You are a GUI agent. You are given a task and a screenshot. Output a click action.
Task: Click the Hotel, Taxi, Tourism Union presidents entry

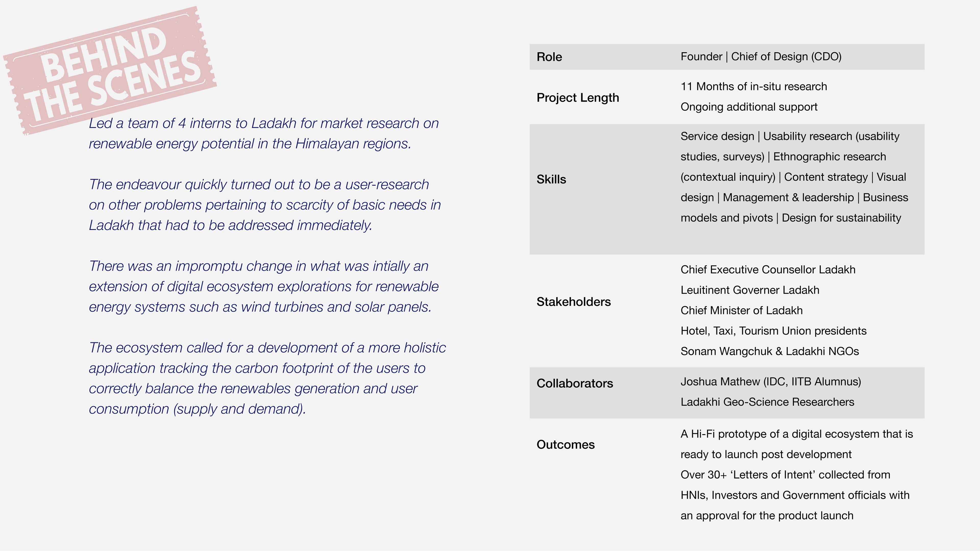(x=773, y=331)
